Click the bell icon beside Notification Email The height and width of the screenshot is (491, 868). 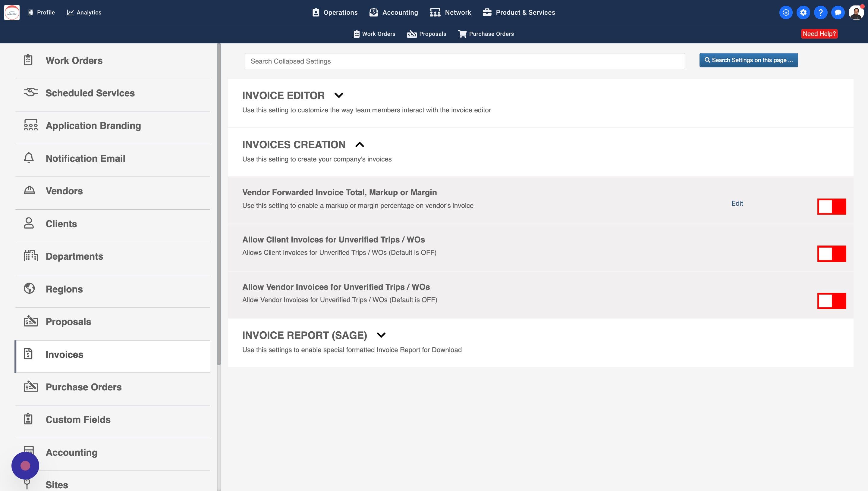pos(29,158)
